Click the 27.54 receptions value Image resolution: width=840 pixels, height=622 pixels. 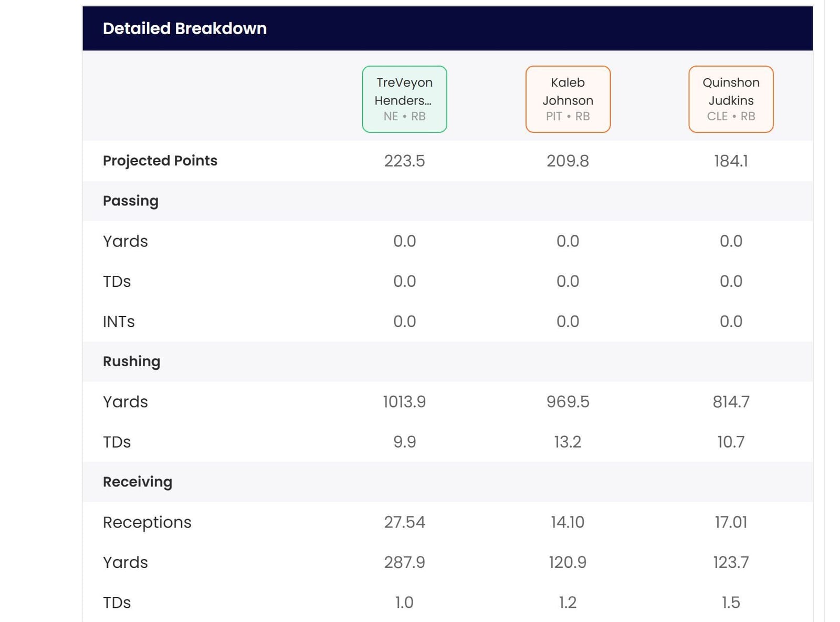point(404,522)
